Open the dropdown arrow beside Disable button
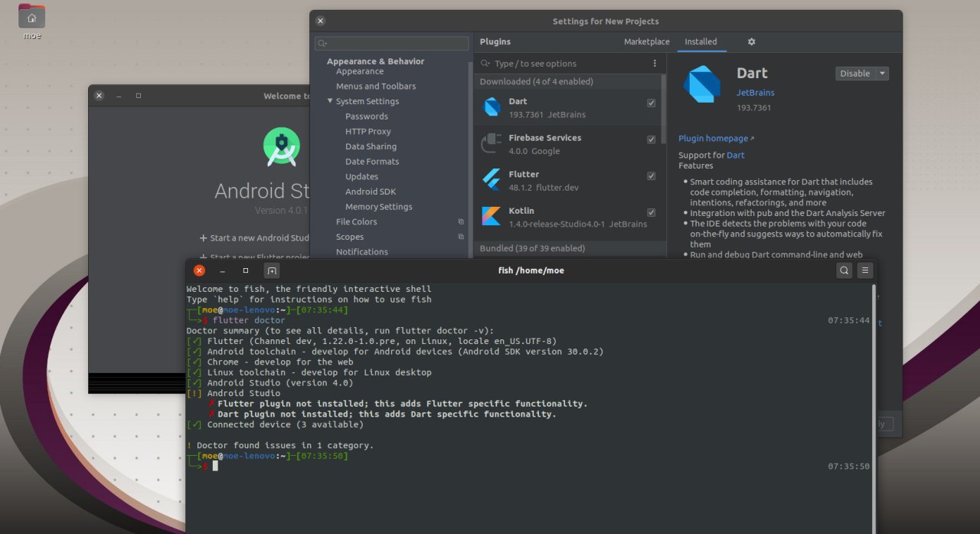Viewport: 980px width, 534px height. click(882, 74)
